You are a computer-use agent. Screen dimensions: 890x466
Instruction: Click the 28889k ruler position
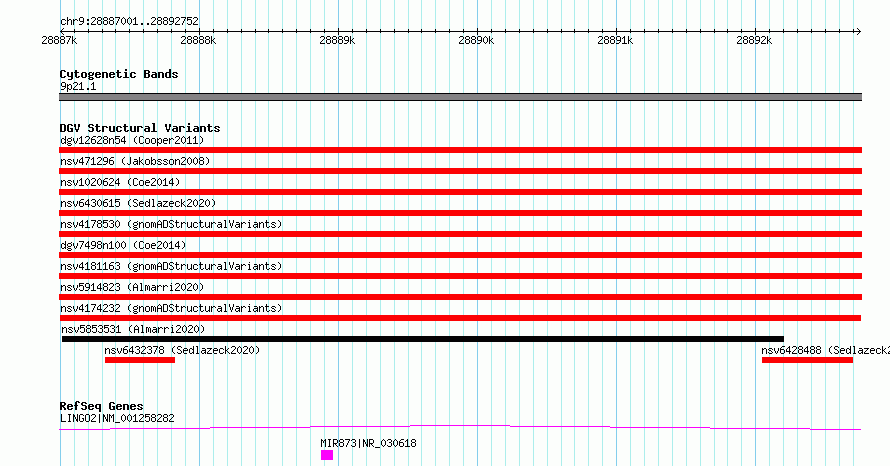pos(337,40)
